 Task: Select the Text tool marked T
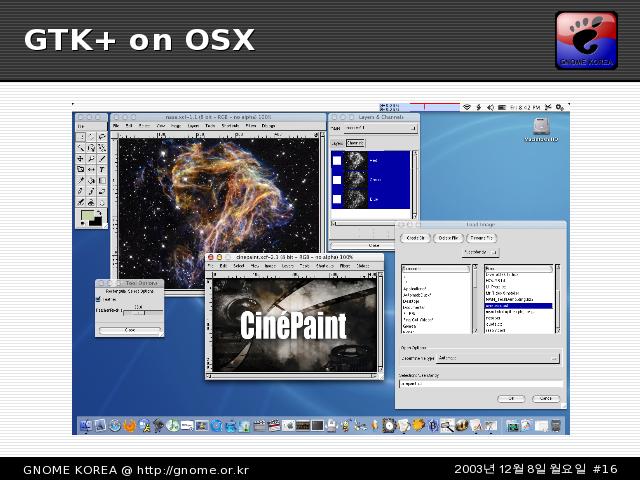click(x=103, y=169)
